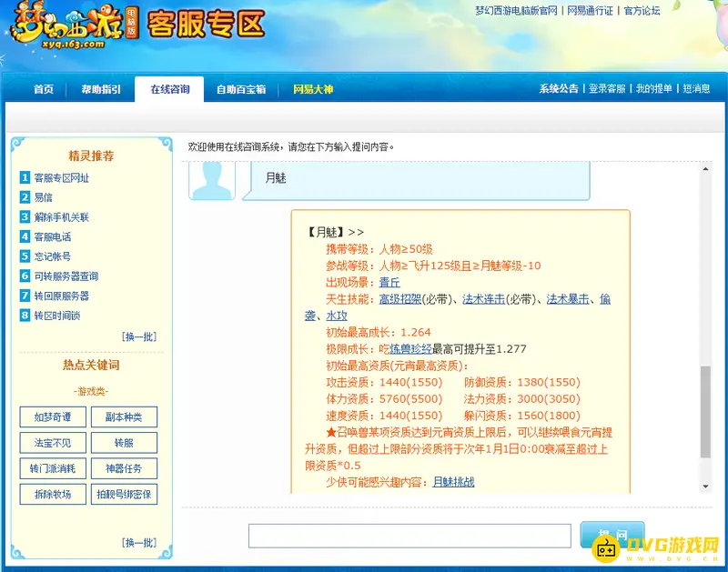Open the 青丘 scene link
The height and width of the screenshot is (572, 728).
pyautogui.click(x=389, y=282)
